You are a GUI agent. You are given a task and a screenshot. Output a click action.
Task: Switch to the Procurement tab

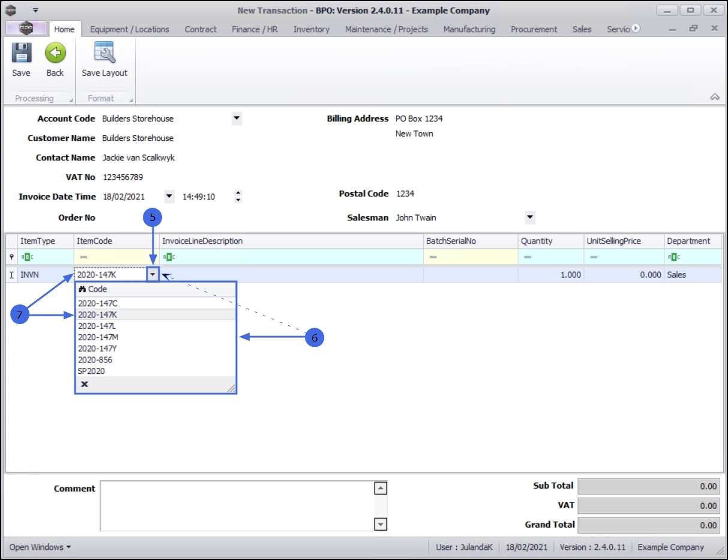534,29
